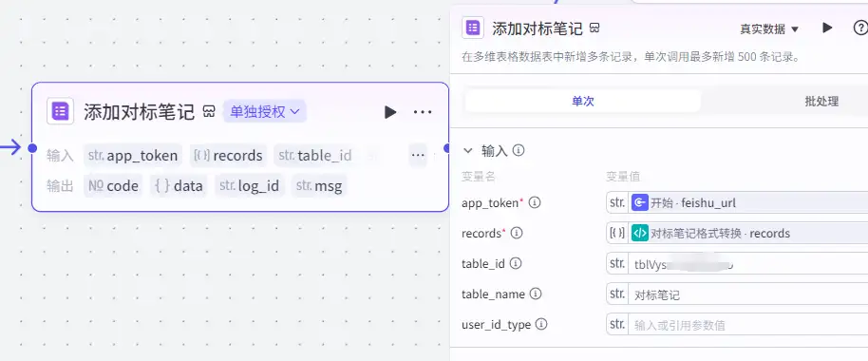This screenshot has height=361, width=868.
Task: Open the 真实数据 dropdown
Action: pyautogui.click(x=769, y=29)
